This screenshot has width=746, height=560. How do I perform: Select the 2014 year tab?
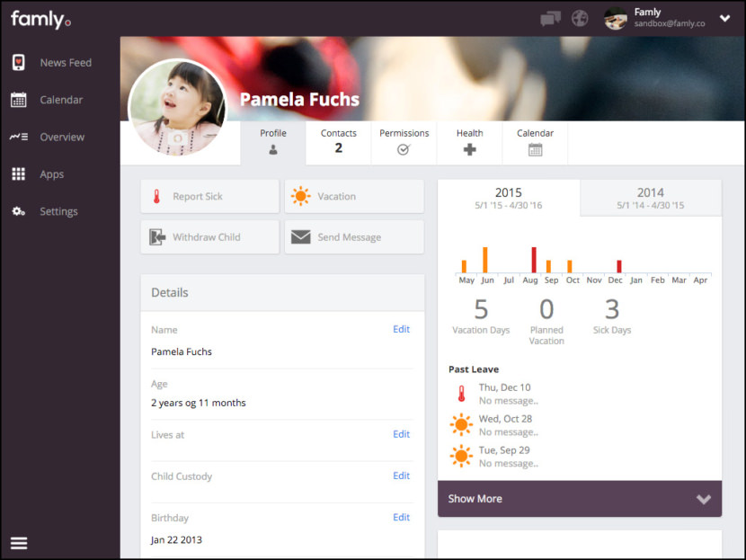click(651, 198)
